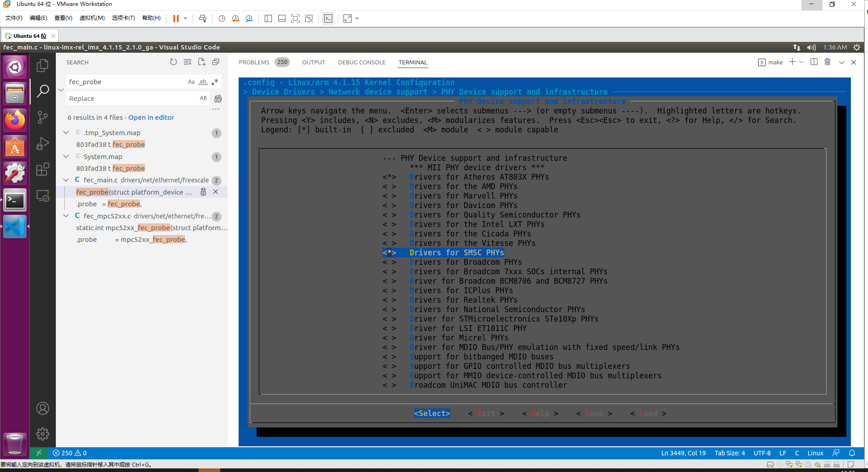This screenshot has height=472, width=868.
Task: Switch to the OUTPUT tab
Action: tap(313, 62)
